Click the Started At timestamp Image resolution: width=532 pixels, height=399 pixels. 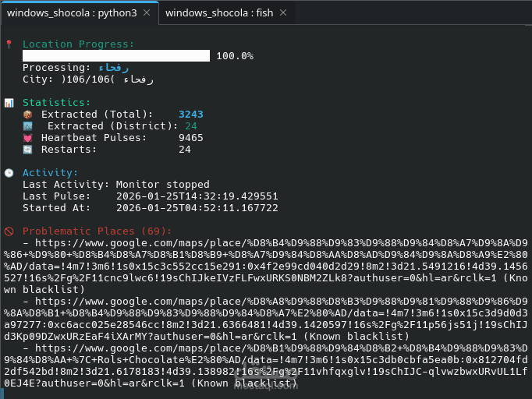click(x=197, y=208)
